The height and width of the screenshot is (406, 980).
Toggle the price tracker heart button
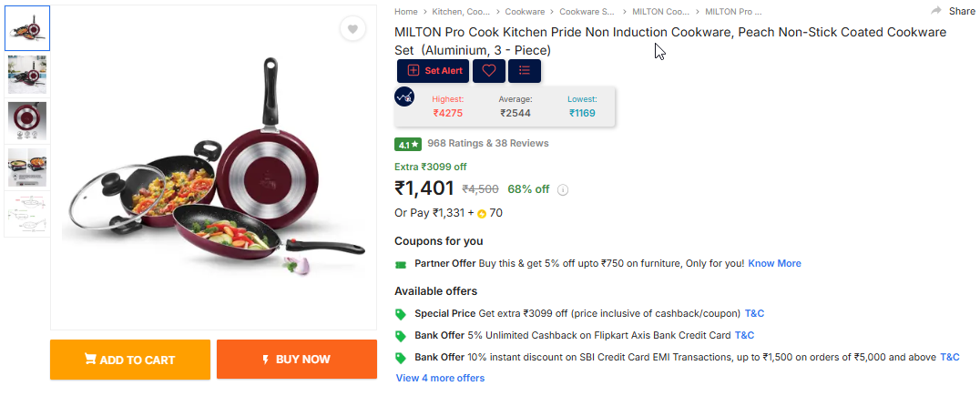click(x=489, y=71)
